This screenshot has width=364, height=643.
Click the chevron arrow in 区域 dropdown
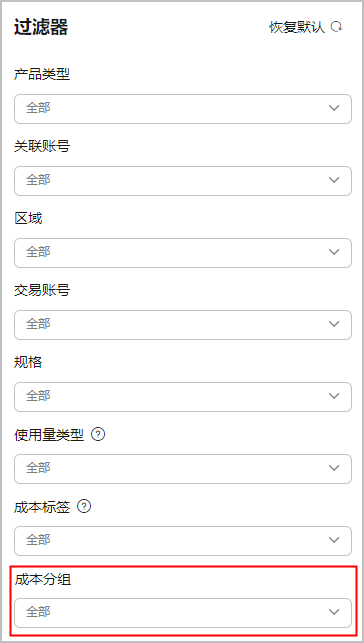[334, 252]
